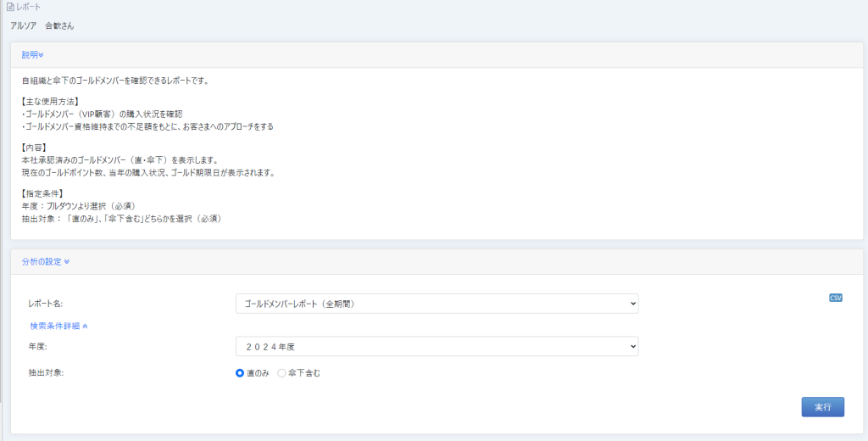Click the arrow on the 年度 dropdown

coord(630,346)
